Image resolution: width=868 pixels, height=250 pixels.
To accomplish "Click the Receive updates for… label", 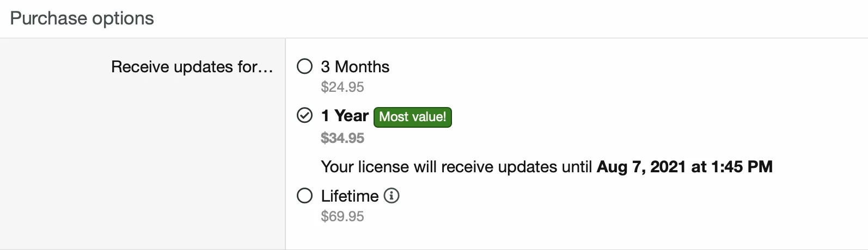I will coord(192,67).
